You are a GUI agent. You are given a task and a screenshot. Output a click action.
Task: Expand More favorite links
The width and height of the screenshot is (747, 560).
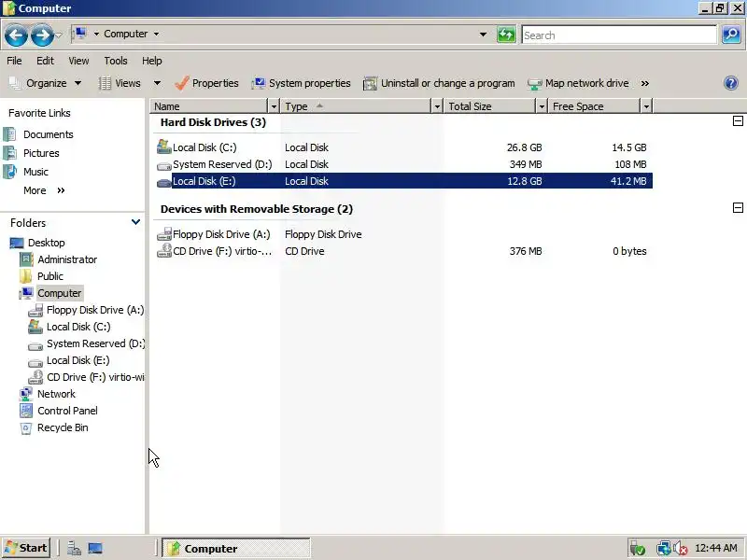point(44,190)
